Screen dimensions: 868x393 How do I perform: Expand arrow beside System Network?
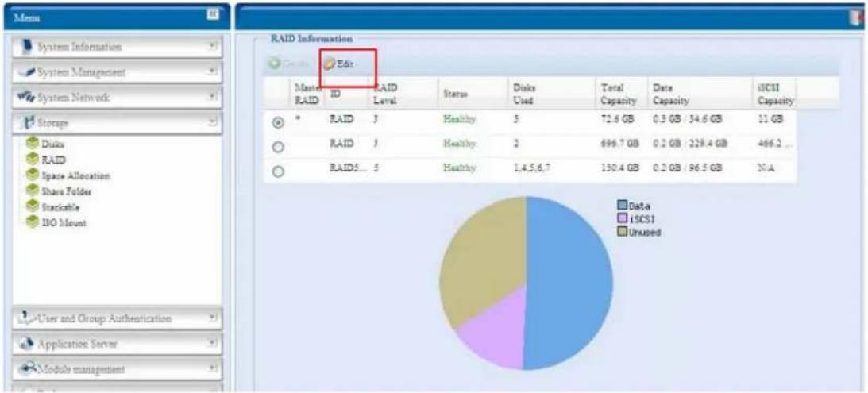point(213,98)
